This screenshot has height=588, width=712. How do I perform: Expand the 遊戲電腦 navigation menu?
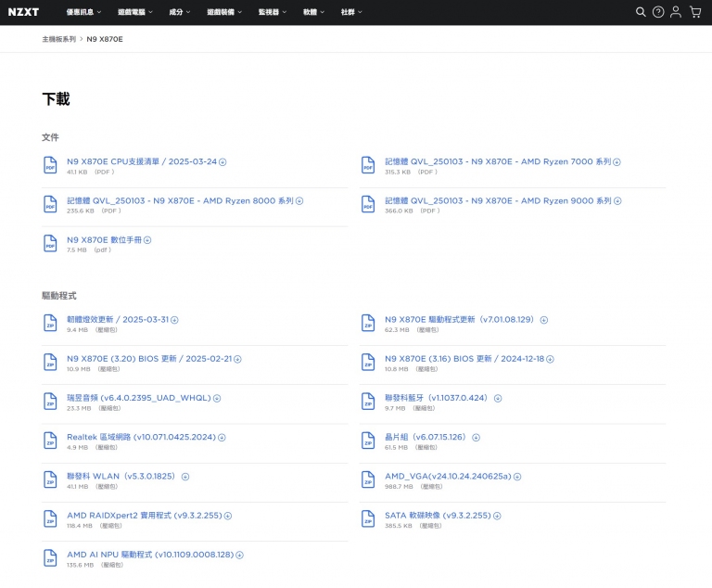click(x=134, y=12)
